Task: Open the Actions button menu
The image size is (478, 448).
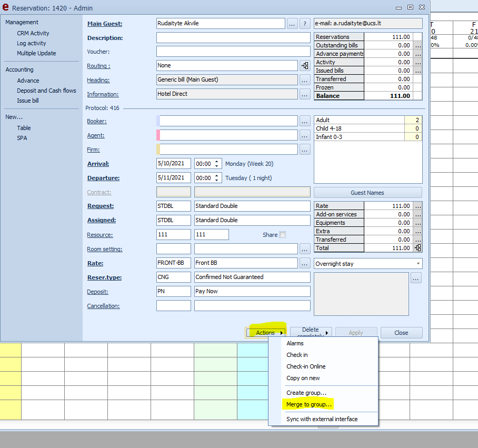Action: pyautogui.click(x=265, y=333)
